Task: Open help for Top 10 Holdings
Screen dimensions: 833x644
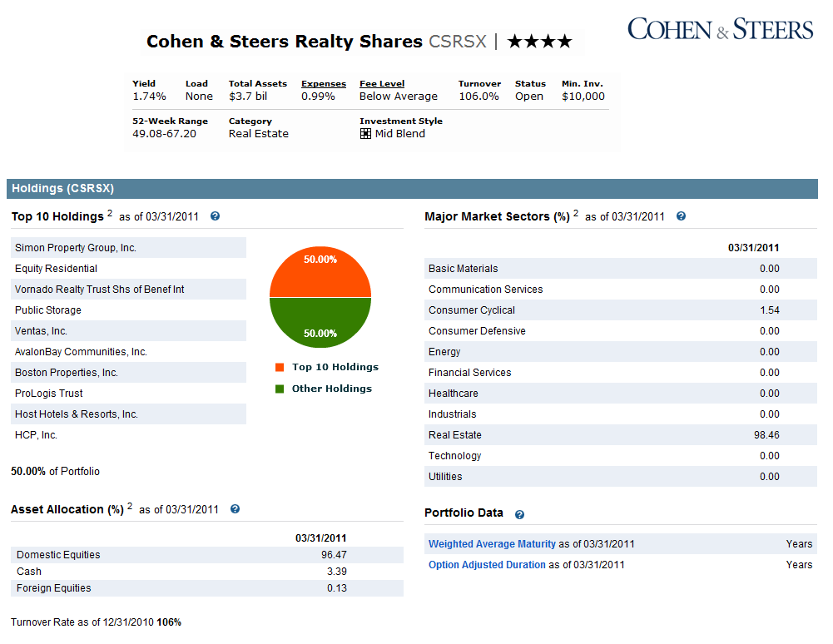Action: [x=215, y=216]
